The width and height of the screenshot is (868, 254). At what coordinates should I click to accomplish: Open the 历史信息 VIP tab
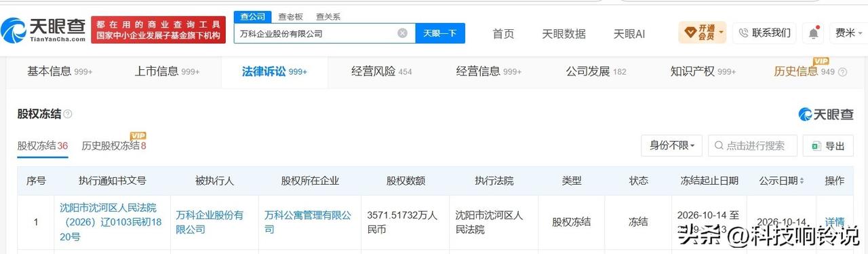pyautogui.click(x=804, y=71)
